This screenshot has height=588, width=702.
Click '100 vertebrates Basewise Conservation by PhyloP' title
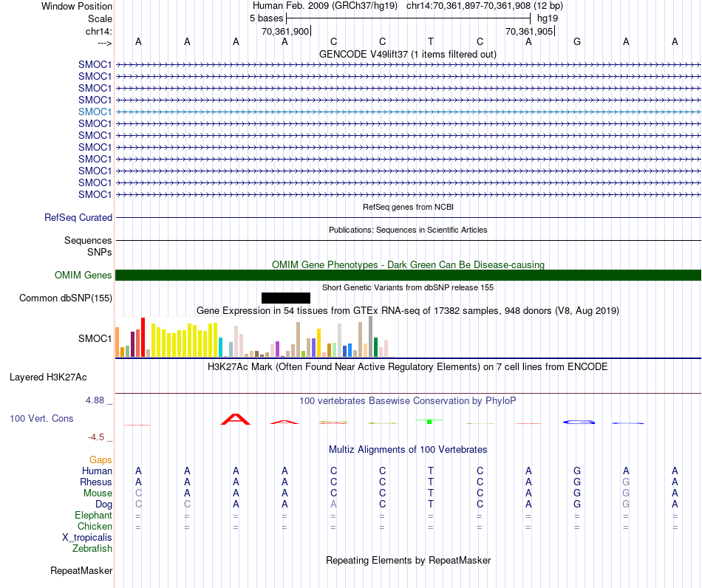point(408,401)
